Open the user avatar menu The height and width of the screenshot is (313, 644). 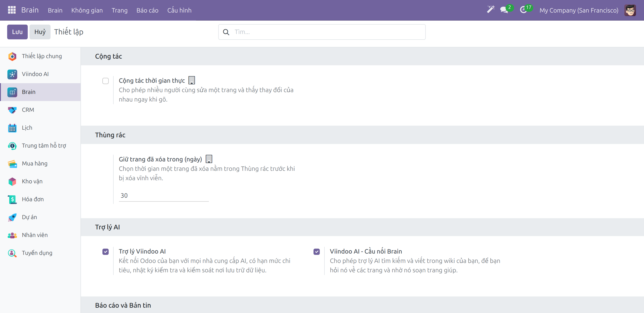click(x=630, y=10)
